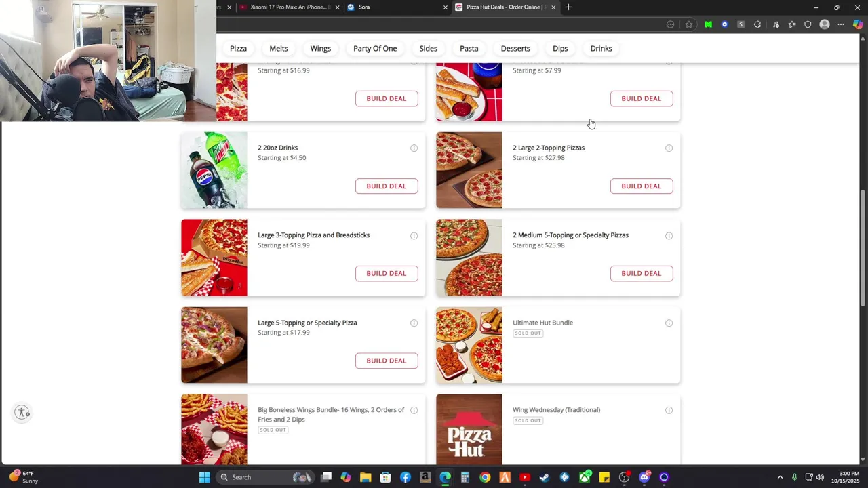Screen dimensions: 868x488
Task: Open YouTube from the taskbar
Action: [x=525, y=477]
